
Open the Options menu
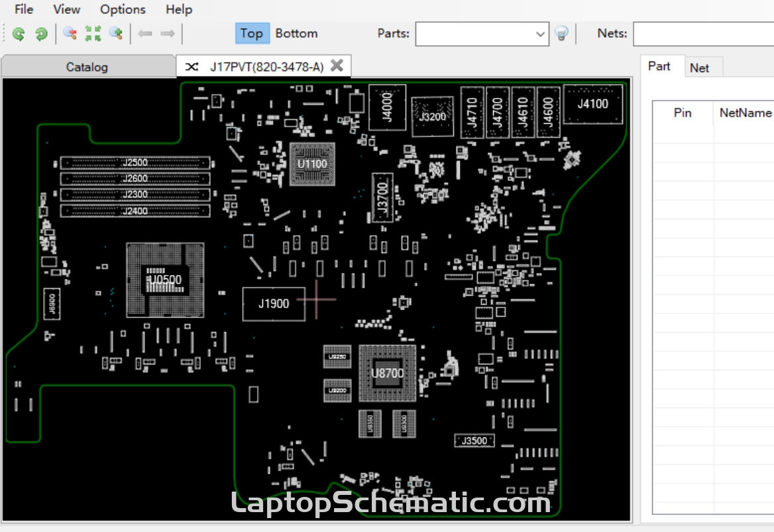point(123,9)
